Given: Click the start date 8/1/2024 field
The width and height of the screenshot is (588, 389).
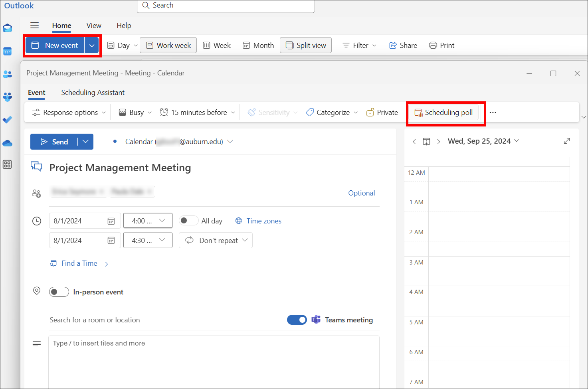Looking at the screenshot, I should 78,221.
